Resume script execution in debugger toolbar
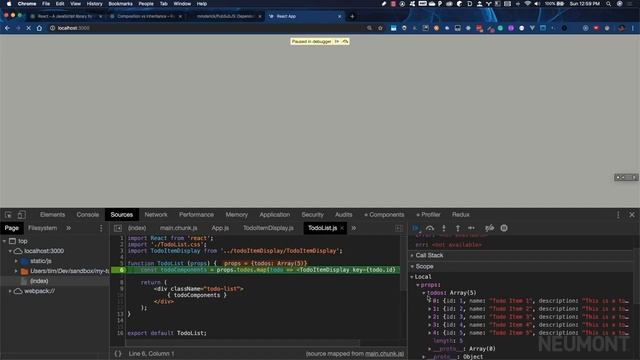 coord(416,228)
